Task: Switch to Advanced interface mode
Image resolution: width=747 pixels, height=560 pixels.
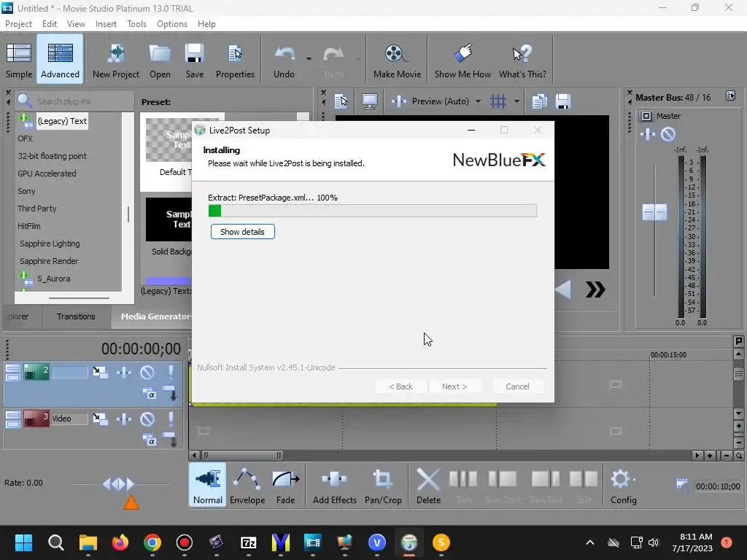Action: (60, 60)
